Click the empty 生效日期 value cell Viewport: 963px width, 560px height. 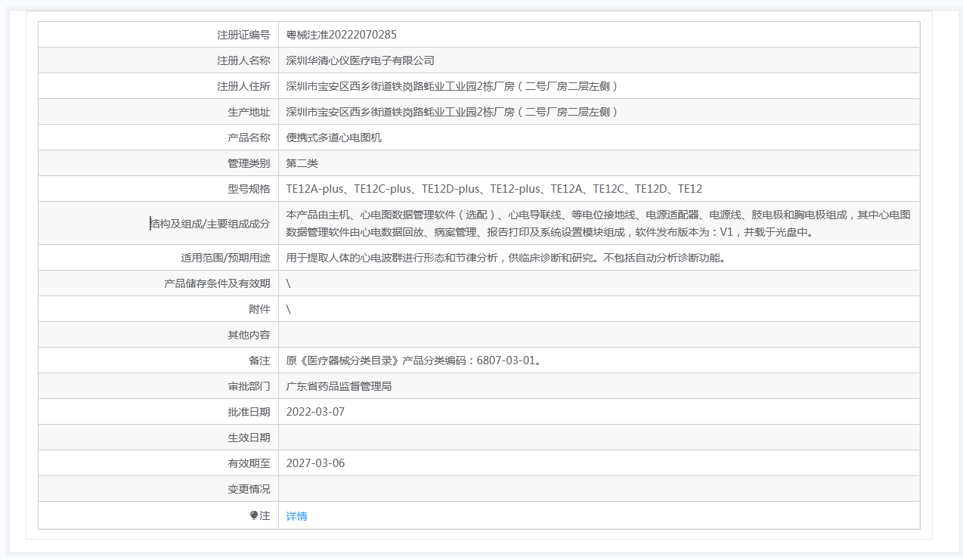coord(597,438)
